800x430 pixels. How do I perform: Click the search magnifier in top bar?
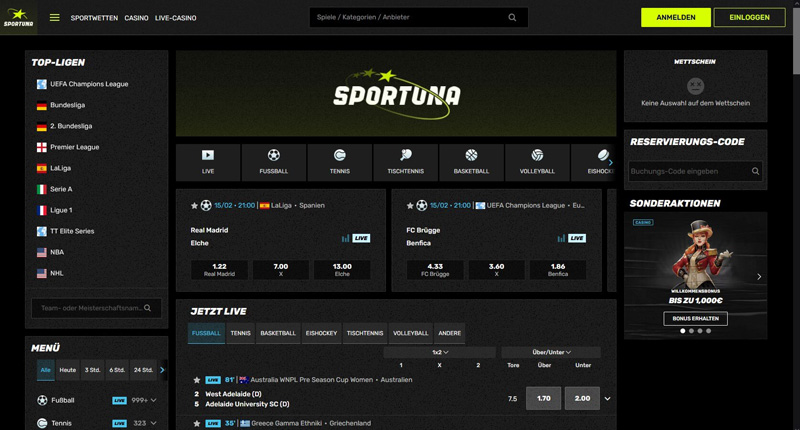click(x=512, y=17)
